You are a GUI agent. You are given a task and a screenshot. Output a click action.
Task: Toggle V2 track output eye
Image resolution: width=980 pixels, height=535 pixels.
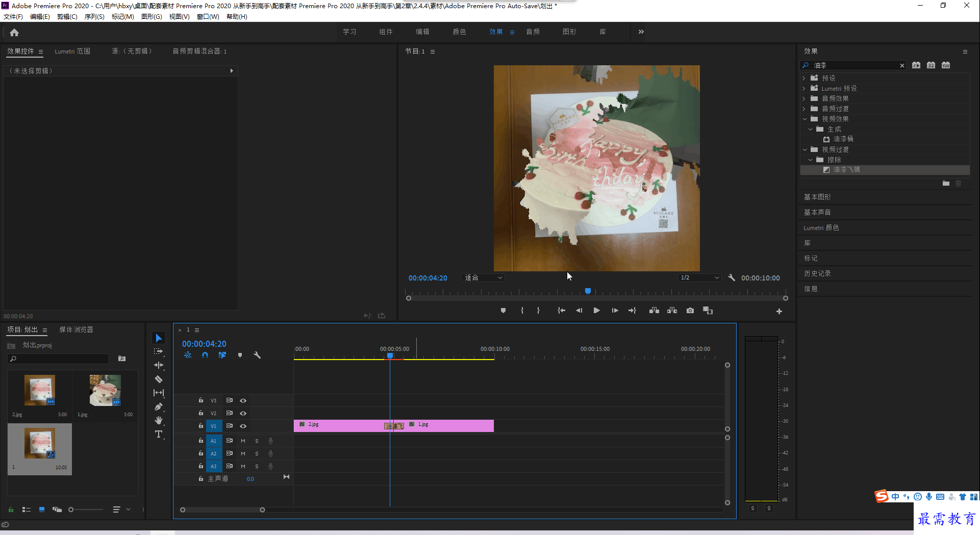click(243, 413)
